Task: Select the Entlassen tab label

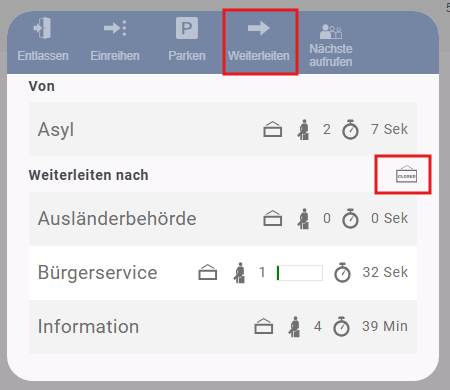Action: (x=43, y=56)
